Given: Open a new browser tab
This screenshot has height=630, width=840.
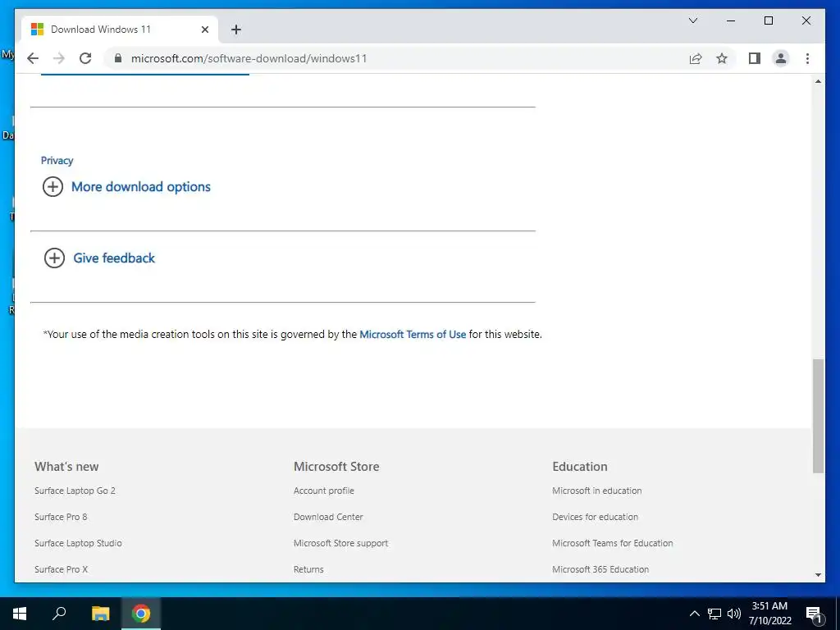Looking at the screenshot, I should 236,30.
